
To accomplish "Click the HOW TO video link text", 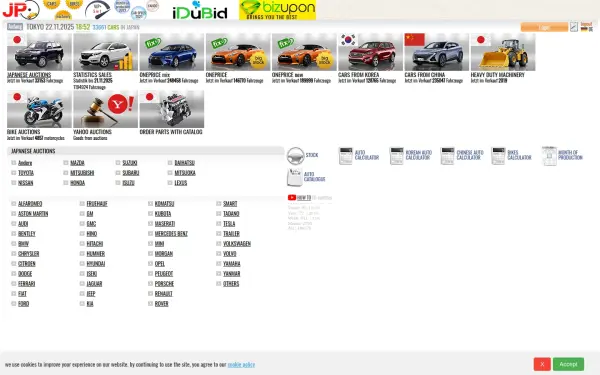I will click(304, 197).
